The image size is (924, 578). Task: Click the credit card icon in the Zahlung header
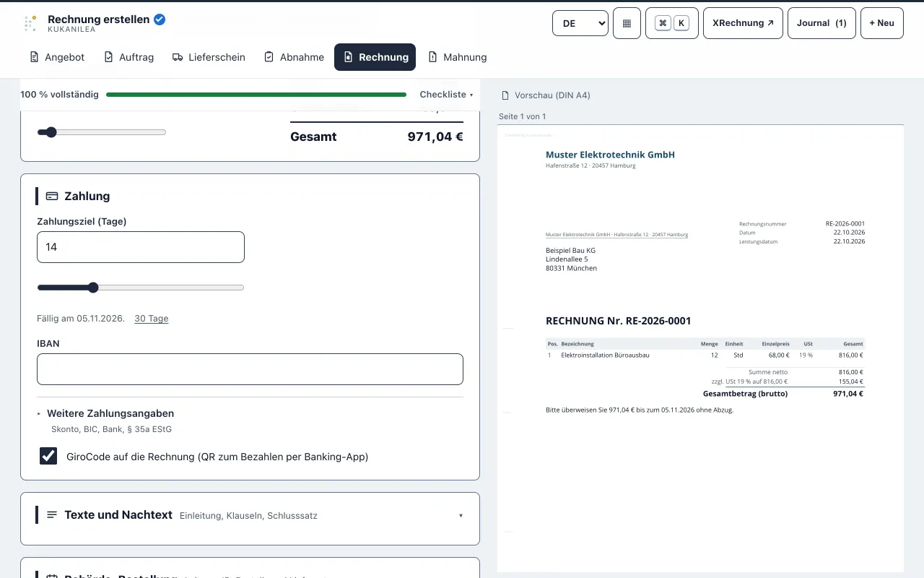point(52,196)
